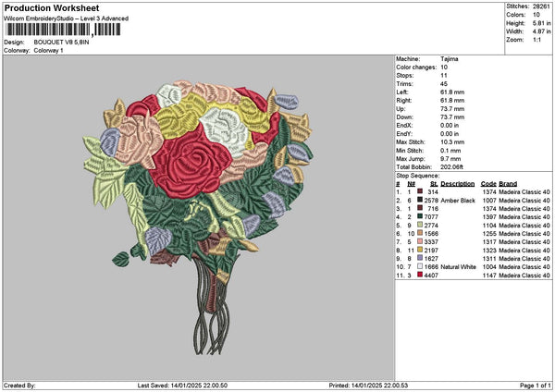Select the dark green swatch for code 1397
This screenshot has height=392, width=555.
click(x=420, y=216)
